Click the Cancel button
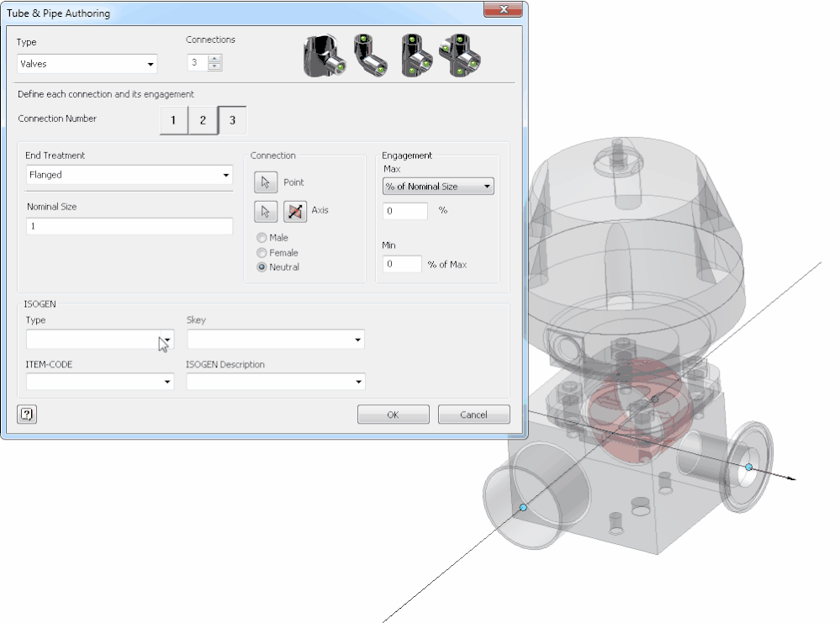 tap(473, 414)
